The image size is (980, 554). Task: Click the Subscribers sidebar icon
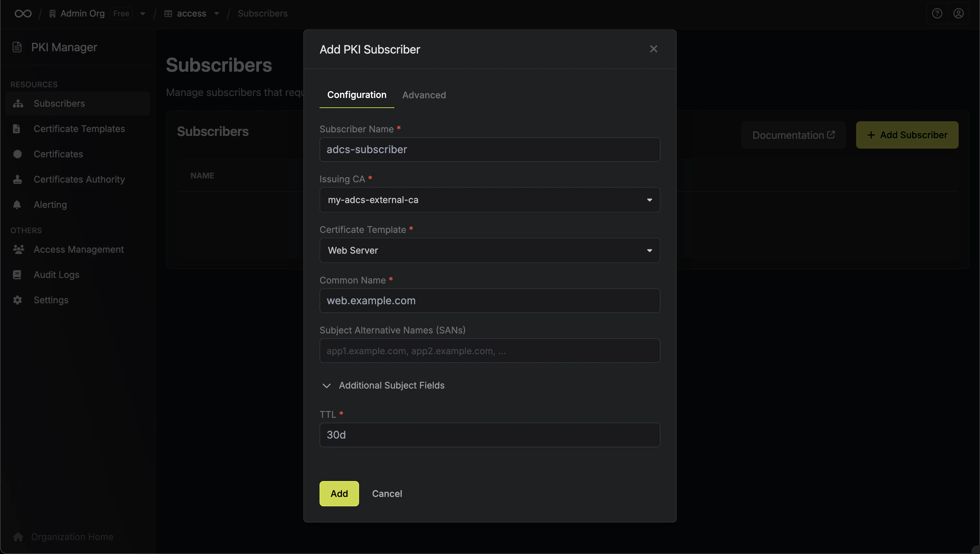coord(18,103)
